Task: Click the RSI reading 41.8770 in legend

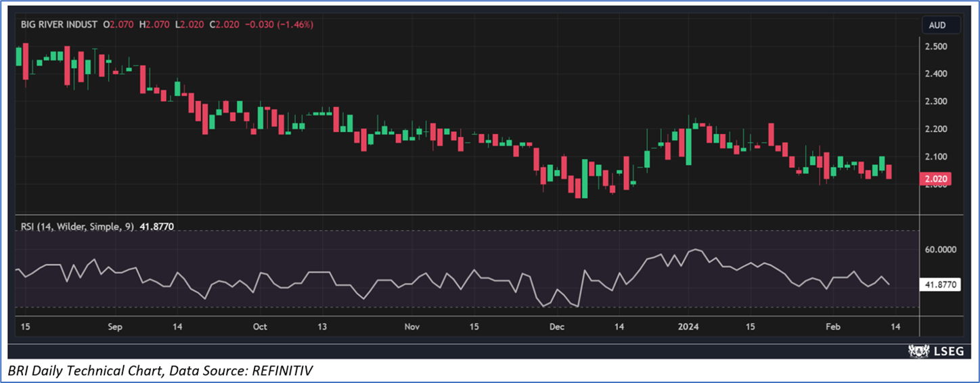Action: 156,227
